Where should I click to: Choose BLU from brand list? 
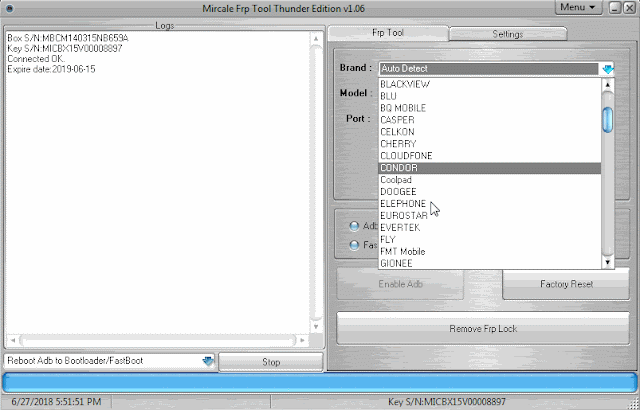(490, 96)
